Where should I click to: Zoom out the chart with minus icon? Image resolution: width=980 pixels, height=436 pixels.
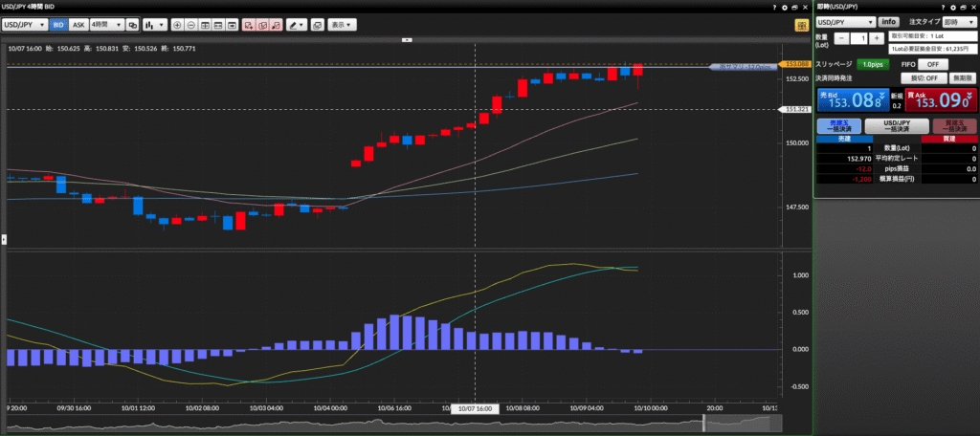pyautogui.click(x=191, y=24)
